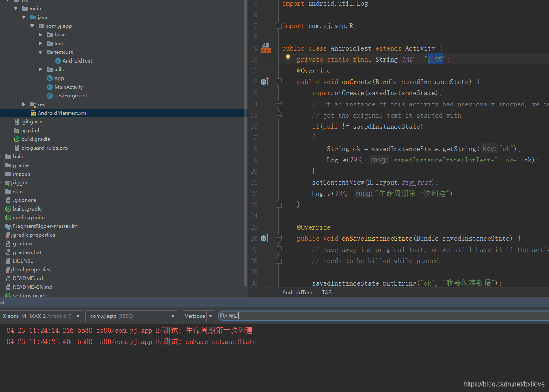Click the override gutter icon on line 26
This screenshot has height=392, width=549.
(265, 238)
